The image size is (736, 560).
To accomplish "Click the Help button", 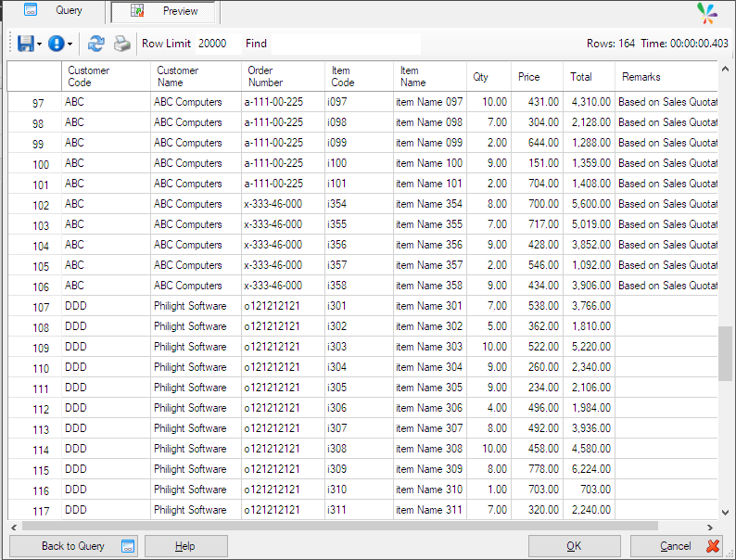I will point(186,546).
